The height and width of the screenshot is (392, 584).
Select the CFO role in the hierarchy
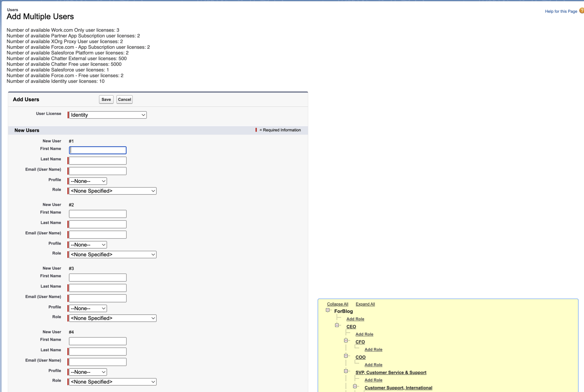(x=360, y=342)
